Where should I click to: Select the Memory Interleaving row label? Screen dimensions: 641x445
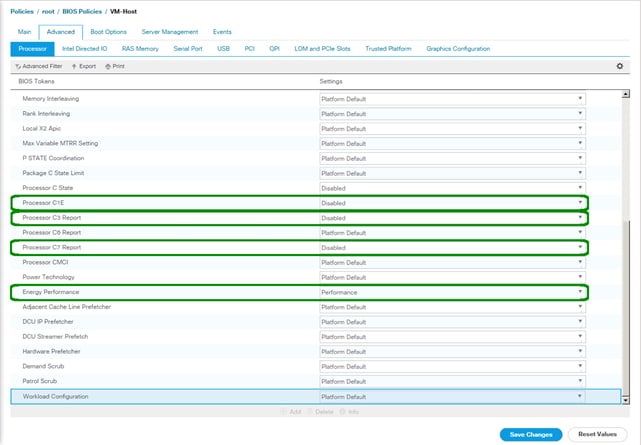pyautogui.click(x=51, y=98)
